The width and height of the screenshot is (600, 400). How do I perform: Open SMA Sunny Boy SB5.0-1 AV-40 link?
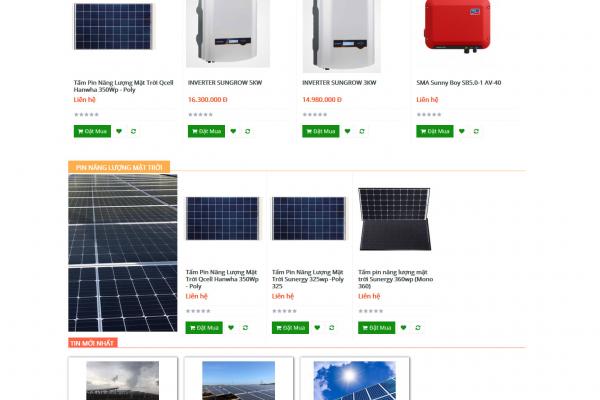[458, 83]
